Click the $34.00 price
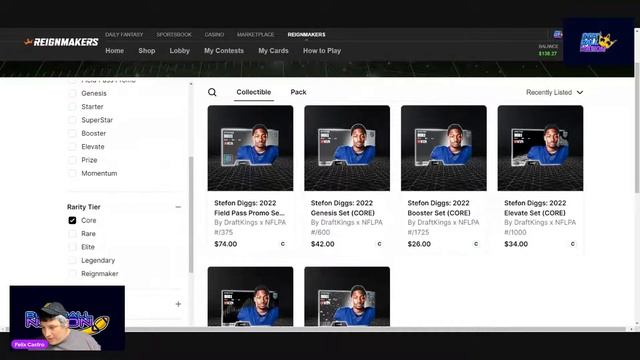 [516, 244]
